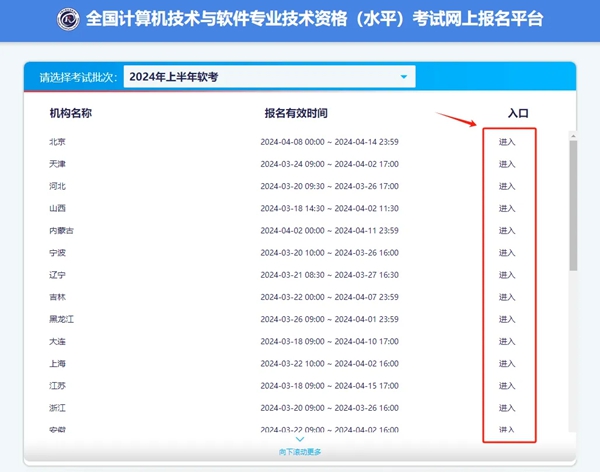This screenshot has height=472, width=600.
Task: Click 进入 for 北京
Action: pyautogui.click(x=507, y=142)
